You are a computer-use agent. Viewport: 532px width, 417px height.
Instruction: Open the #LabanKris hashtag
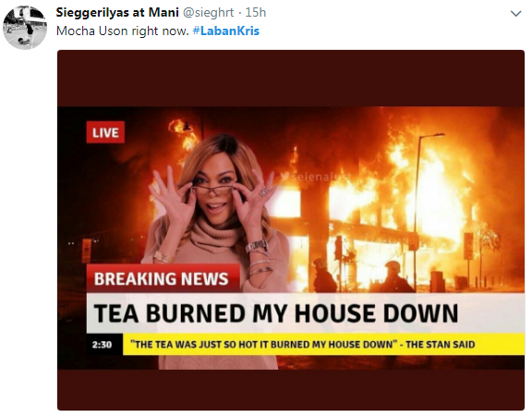[226, 31]
